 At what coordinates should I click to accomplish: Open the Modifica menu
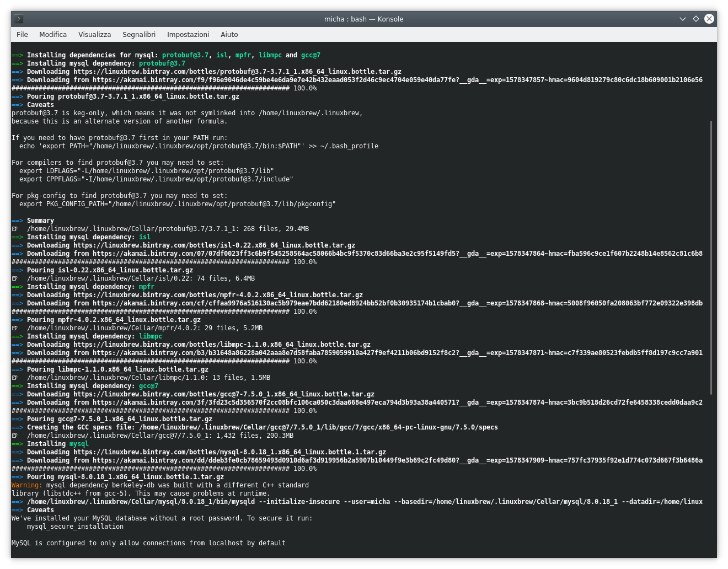point(53,34)
